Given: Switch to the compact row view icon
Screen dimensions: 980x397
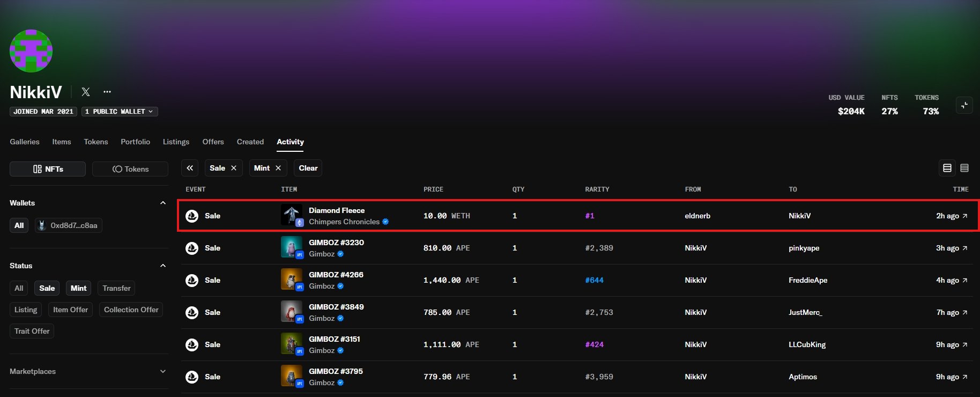Looking at the screenshot, I should pyautogui.click(x=964, y=168).
